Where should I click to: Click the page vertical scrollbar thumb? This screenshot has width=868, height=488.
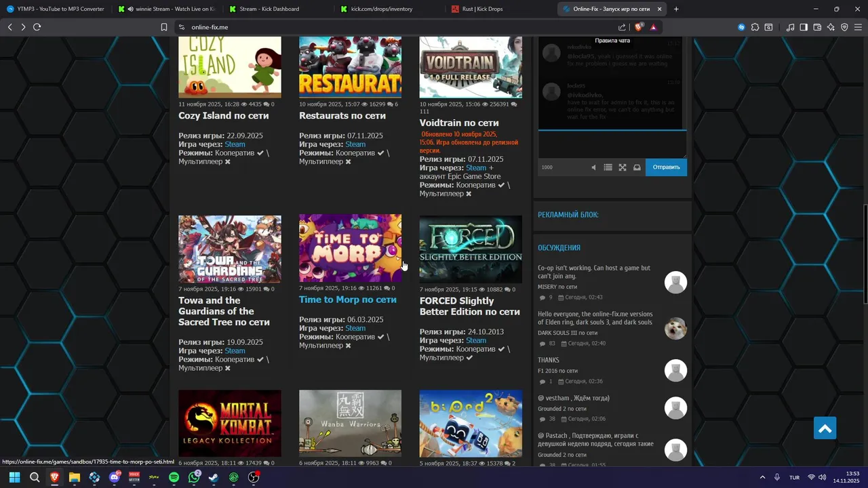(865, 254)
